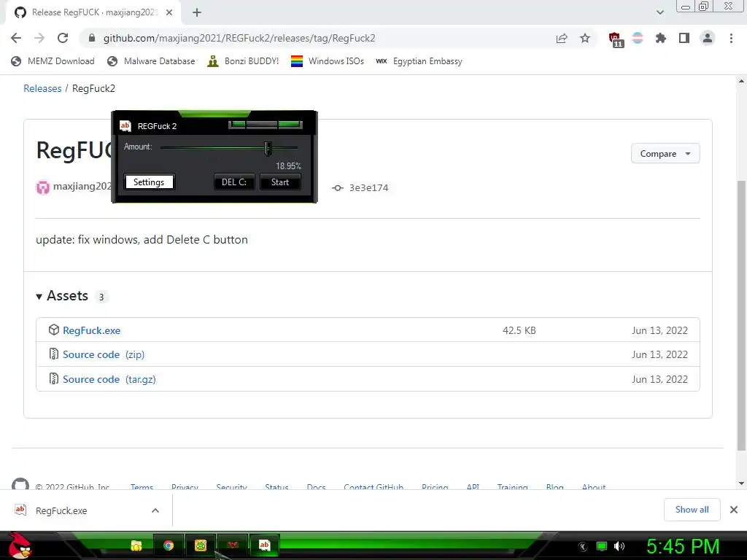Click the GitHub footer logo
The image size is (747, 560).
coord(20,484)
